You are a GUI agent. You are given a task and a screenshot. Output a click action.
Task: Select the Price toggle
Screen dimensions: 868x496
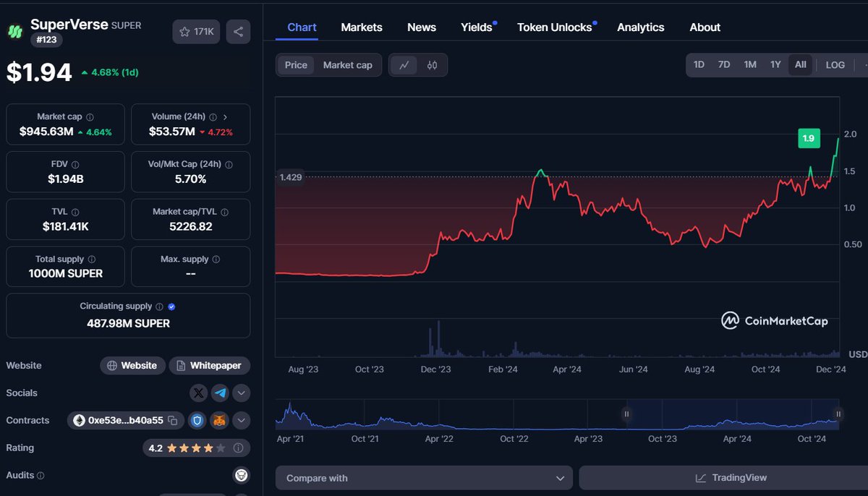click(296, 65)
